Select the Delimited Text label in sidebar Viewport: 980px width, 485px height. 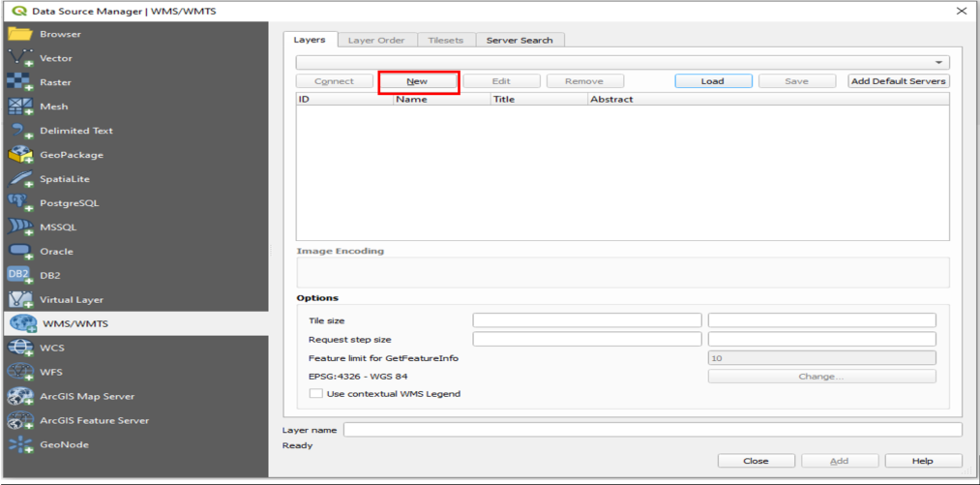coord(76,131)
